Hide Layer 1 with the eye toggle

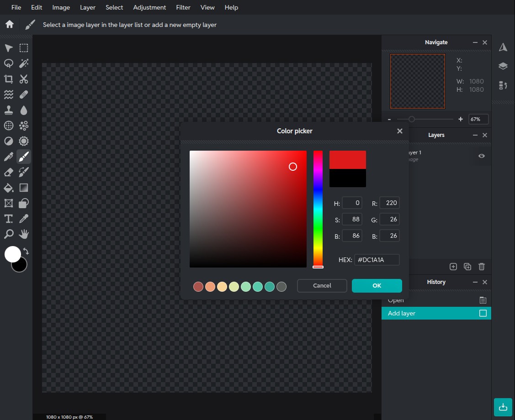481,156
